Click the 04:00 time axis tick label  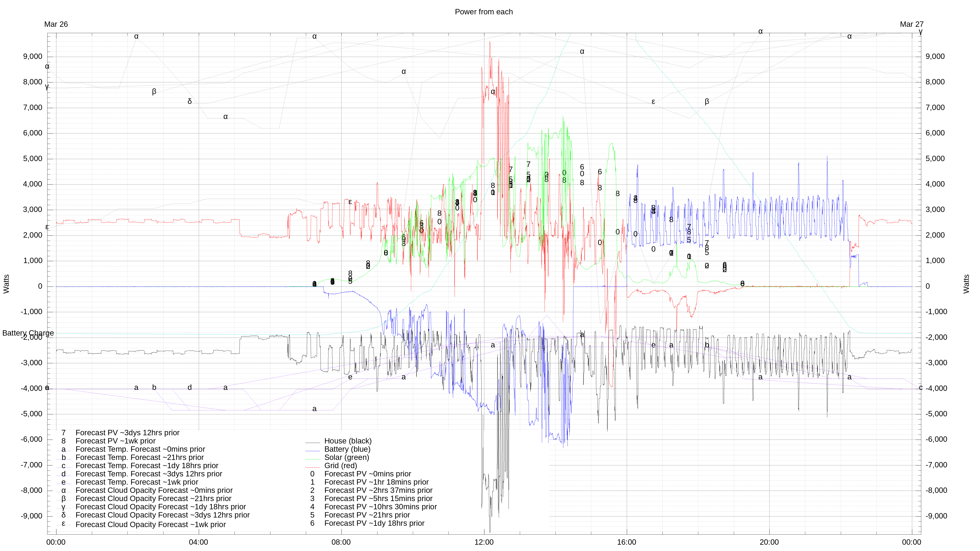coord(198,542)
